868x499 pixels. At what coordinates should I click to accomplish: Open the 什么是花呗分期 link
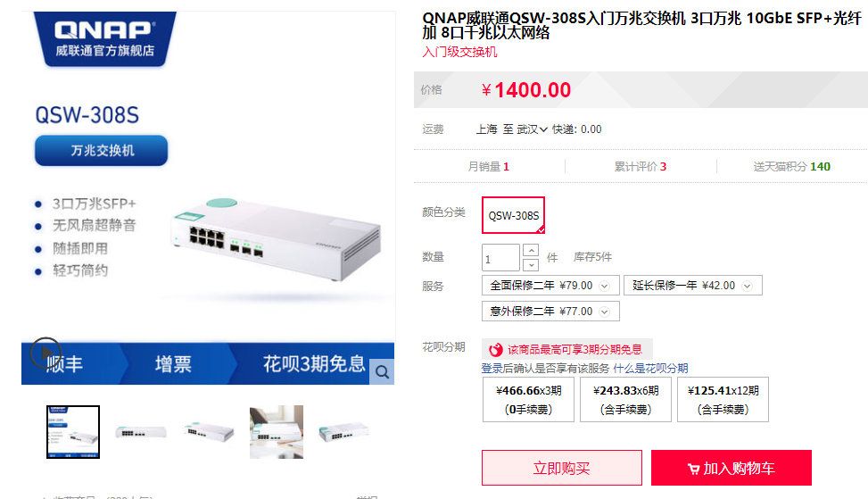point(650,369)
